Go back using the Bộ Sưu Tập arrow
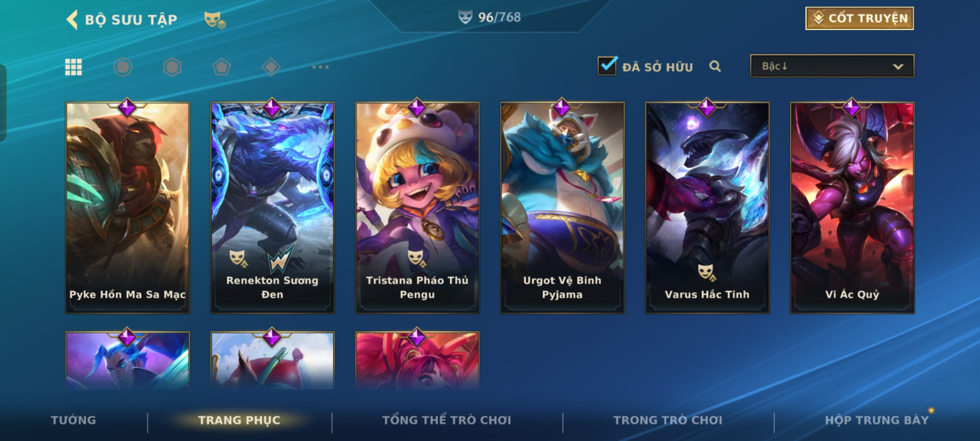The image size is (980, 441). (72, 19)
